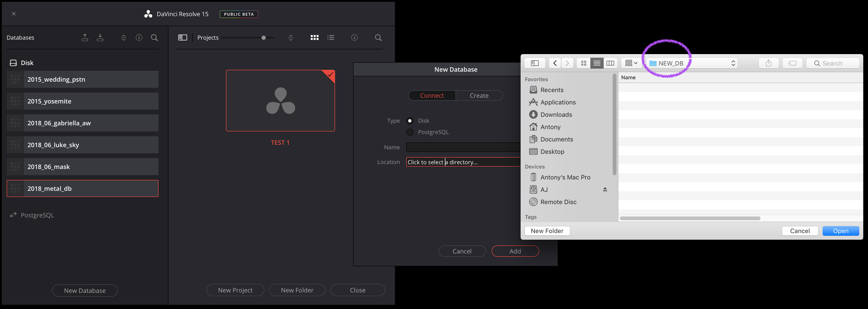
Task: Click the backup database upload icon
Action: [85, 37]
